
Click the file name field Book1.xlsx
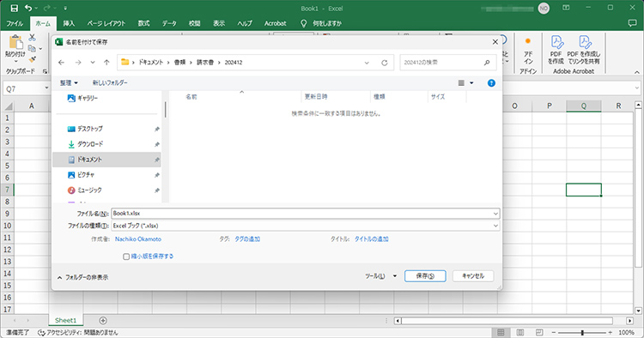coord(306,214)
